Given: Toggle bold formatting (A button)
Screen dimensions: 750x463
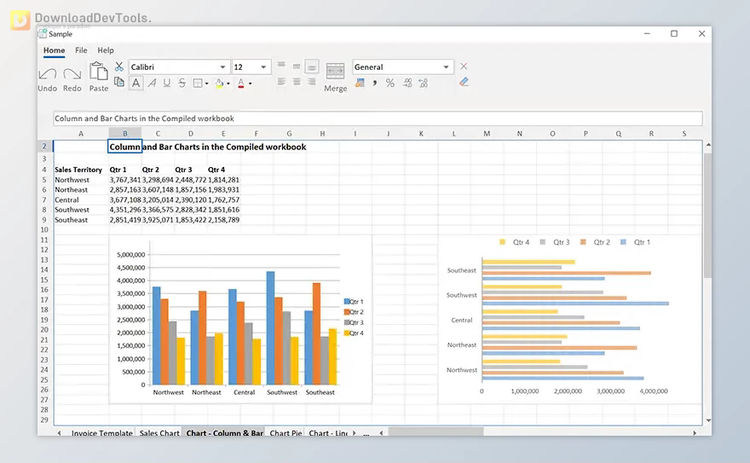Looking at the screenshot, I should [x=136, y=83].
